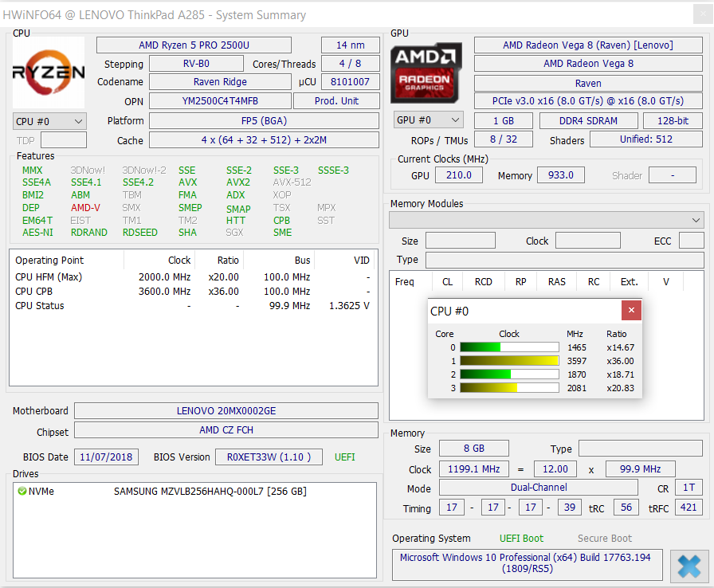Image resolution: width=714 pixels, height=588 pixels.
Task: Click the Memory Modules Size field
Action: click(x=461, y=241)
